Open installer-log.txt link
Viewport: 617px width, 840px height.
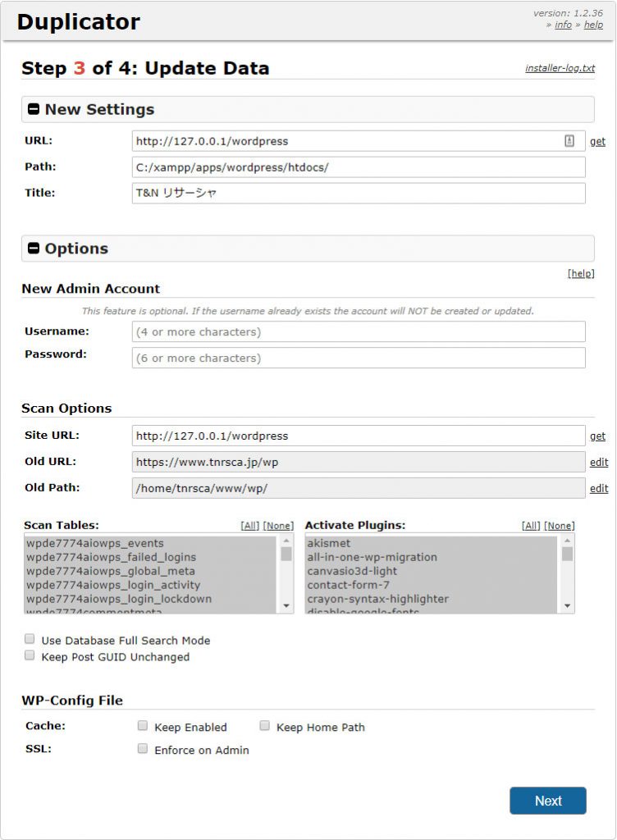560,68
